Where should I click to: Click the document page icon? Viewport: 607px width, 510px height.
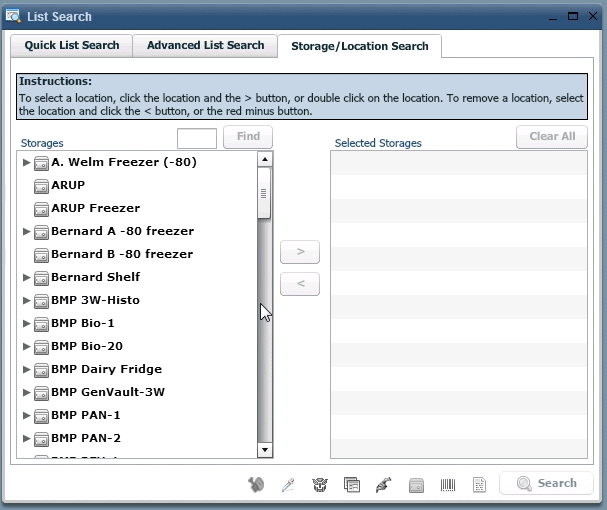(479, 485)
